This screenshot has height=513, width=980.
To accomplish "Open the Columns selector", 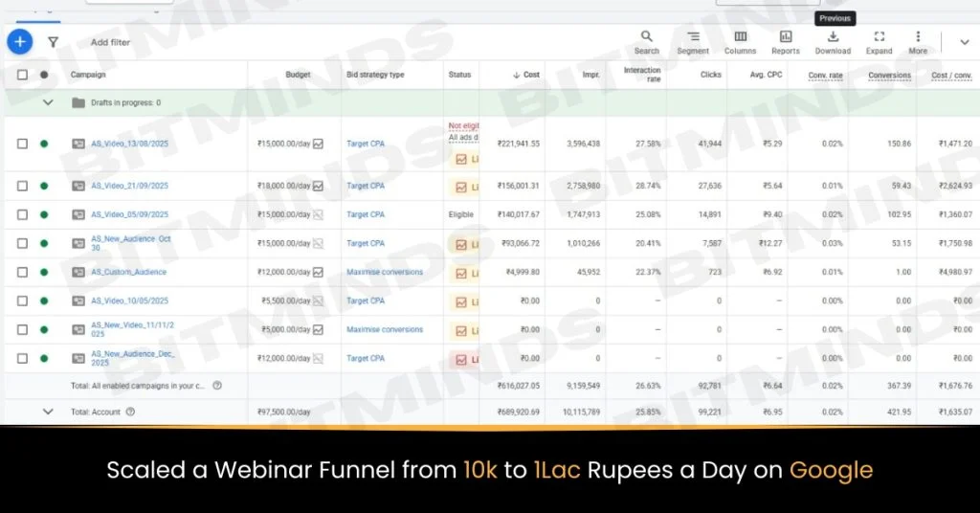I will point(740,42).
